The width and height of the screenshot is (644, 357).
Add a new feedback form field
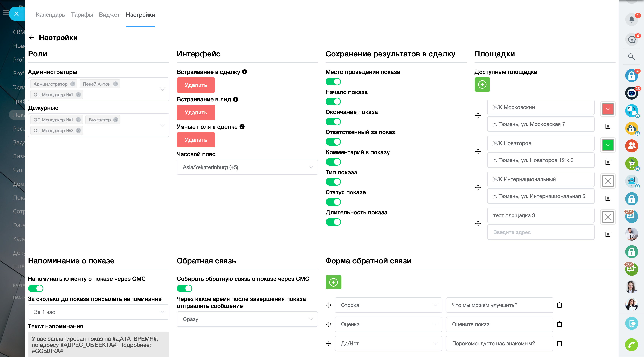(333, 282)
